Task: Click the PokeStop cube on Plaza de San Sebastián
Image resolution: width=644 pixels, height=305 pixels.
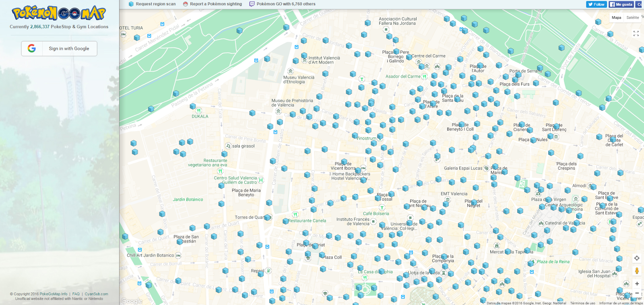Action: tap(180, 241)
